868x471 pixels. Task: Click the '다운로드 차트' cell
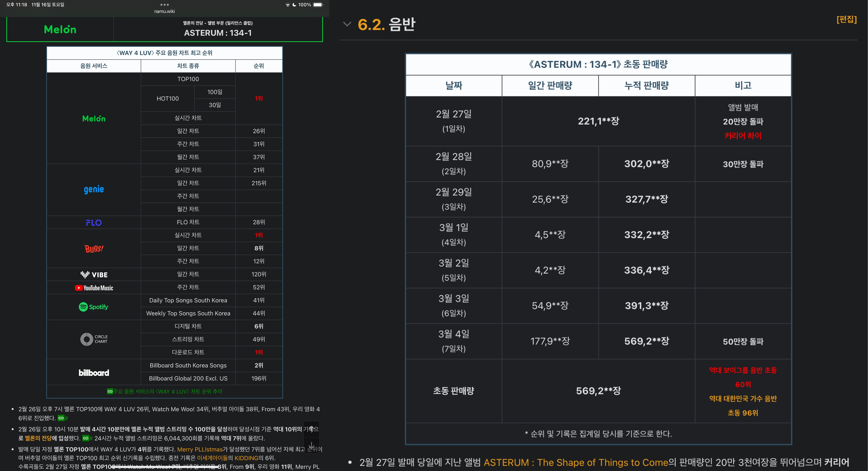(188, 352)
